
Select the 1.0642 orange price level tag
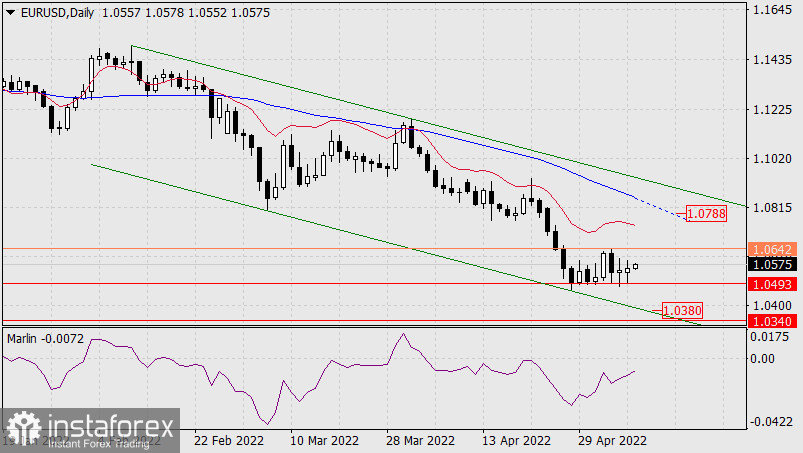(773, 249)
